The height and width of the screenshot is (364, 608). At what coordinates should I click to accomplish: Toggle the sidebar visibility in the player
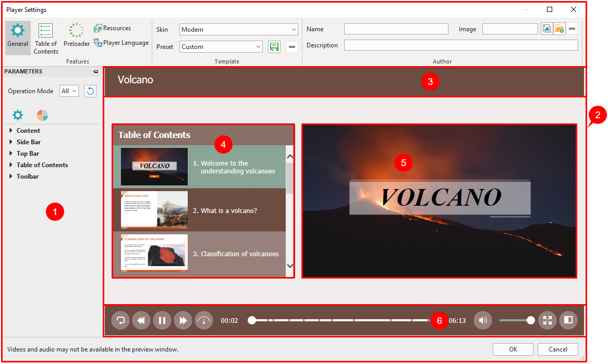click(568, 320)
